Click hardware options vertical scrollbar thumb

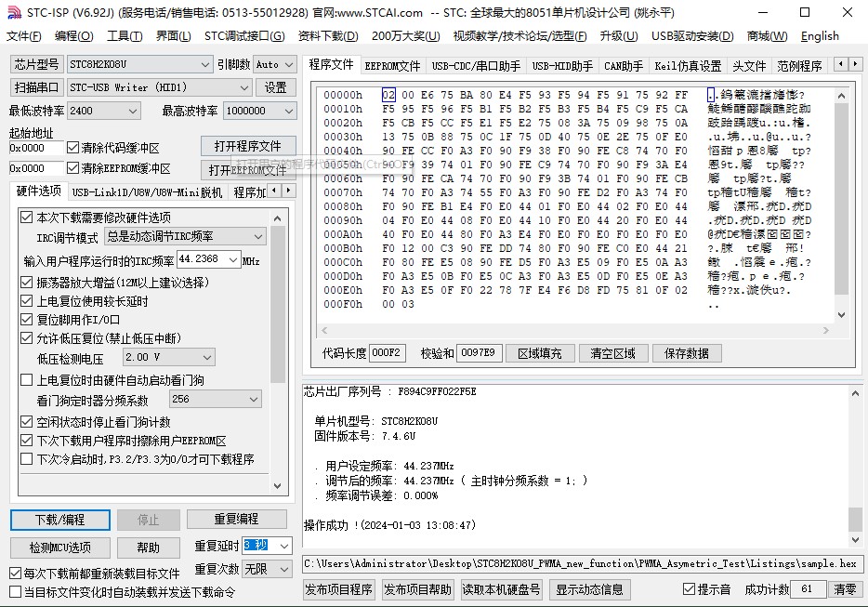pyautogui.click(x=277, y=305)
